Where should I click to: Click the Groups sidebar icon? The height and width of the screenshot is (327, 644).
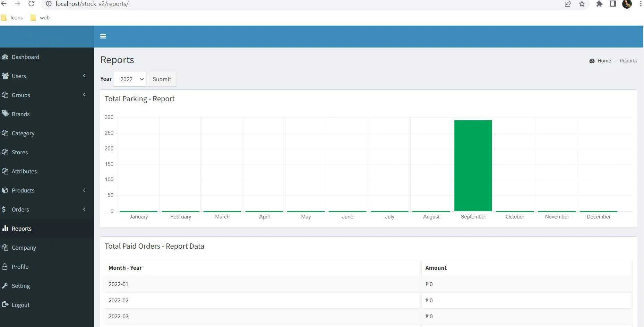tap(5, 95)
